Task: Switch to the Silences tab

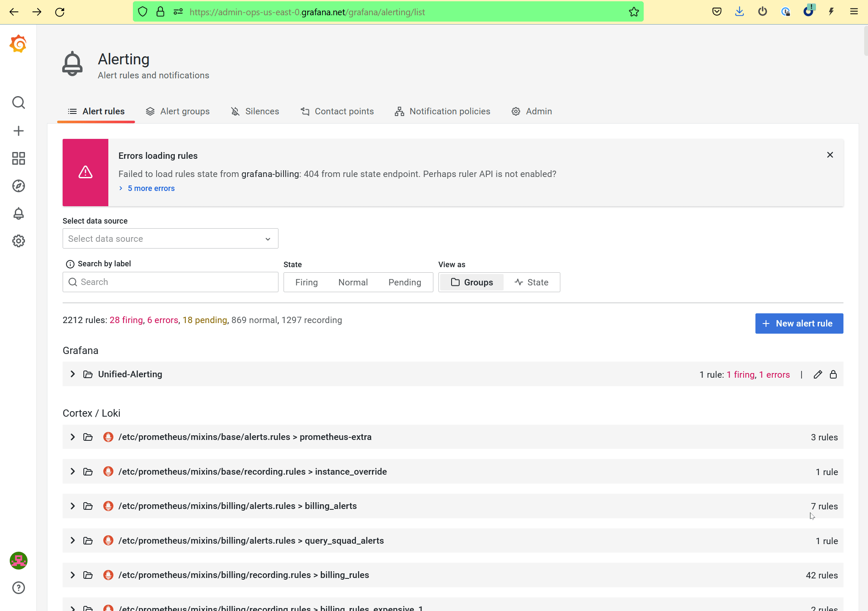Action: [262, 111]
